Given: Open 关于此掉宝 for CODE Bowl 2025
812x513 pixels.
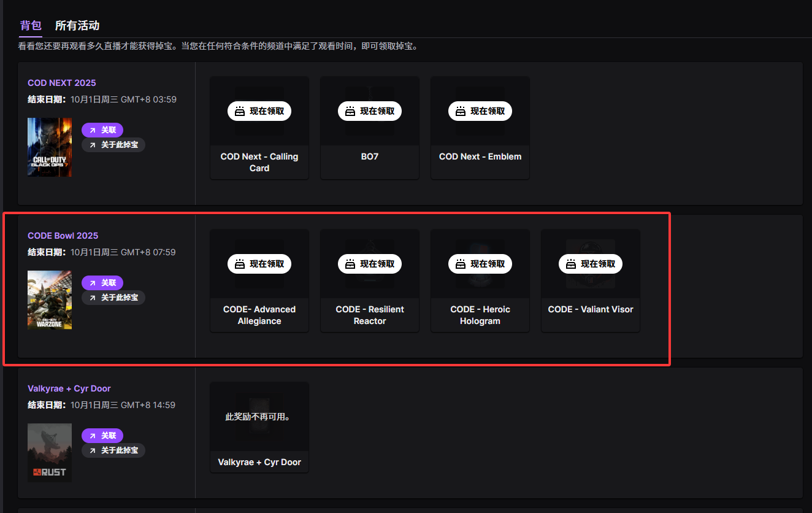Looking at the screenshot, I should 113,298.
